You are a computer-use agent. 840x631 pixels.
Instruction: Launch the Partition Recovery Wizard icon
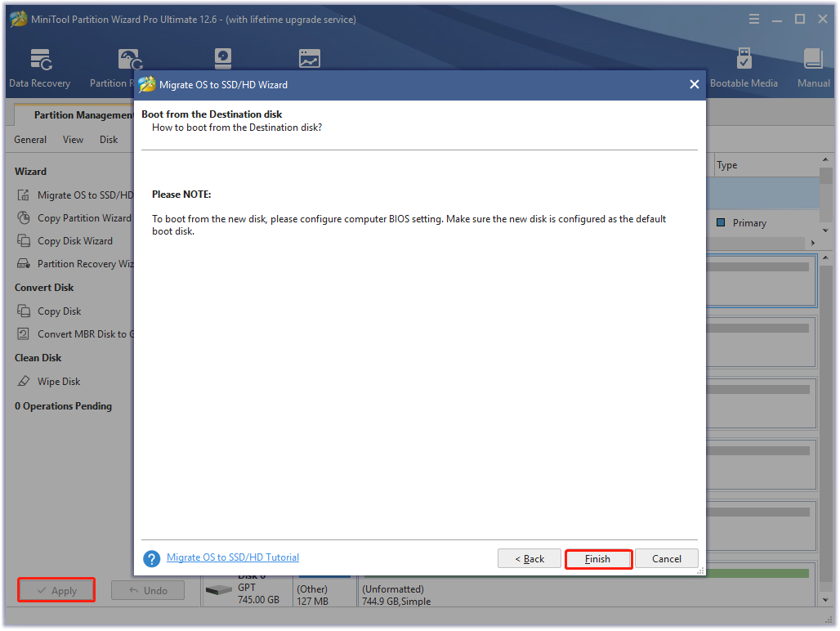(x=23, y=264)
